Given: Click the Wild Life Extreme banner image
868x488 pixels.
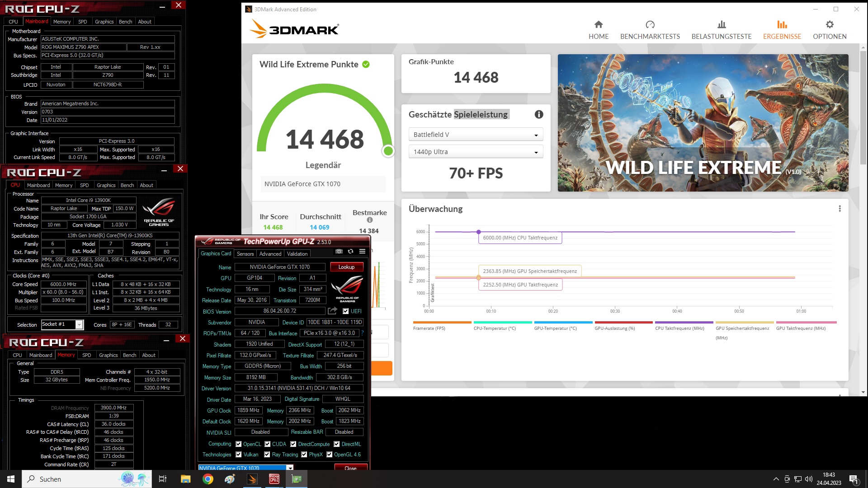Looking at the screenshot, I should pyautogui.click(x=703, y=123).
